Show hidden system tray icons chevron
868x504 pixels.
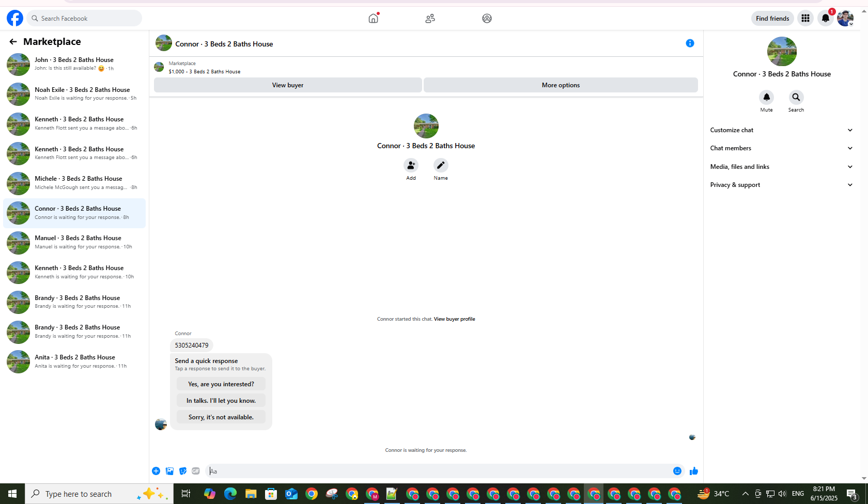pos(745,494)
